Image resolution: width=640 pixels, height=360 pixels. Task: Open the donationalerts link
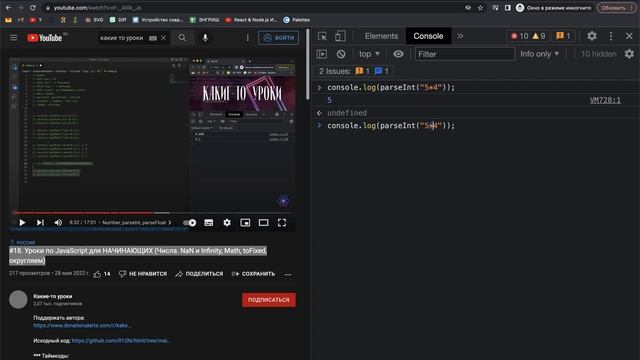82,325
